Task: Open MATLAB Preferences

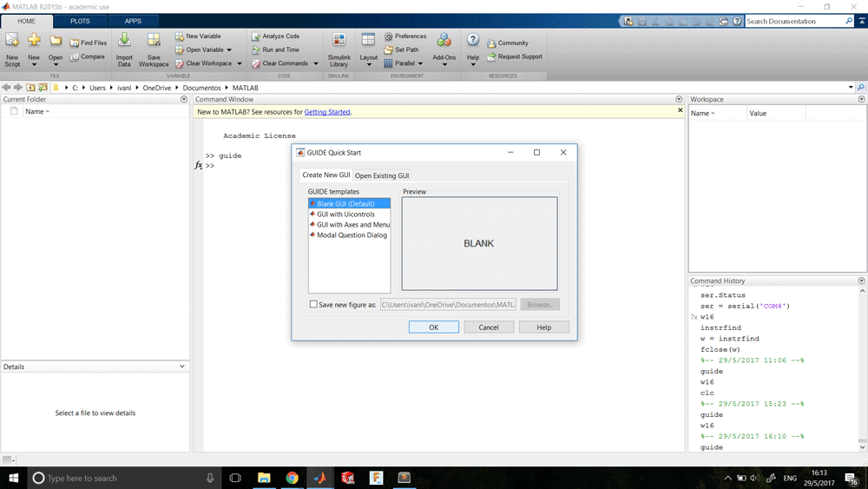Action: [x=404, y=36]
